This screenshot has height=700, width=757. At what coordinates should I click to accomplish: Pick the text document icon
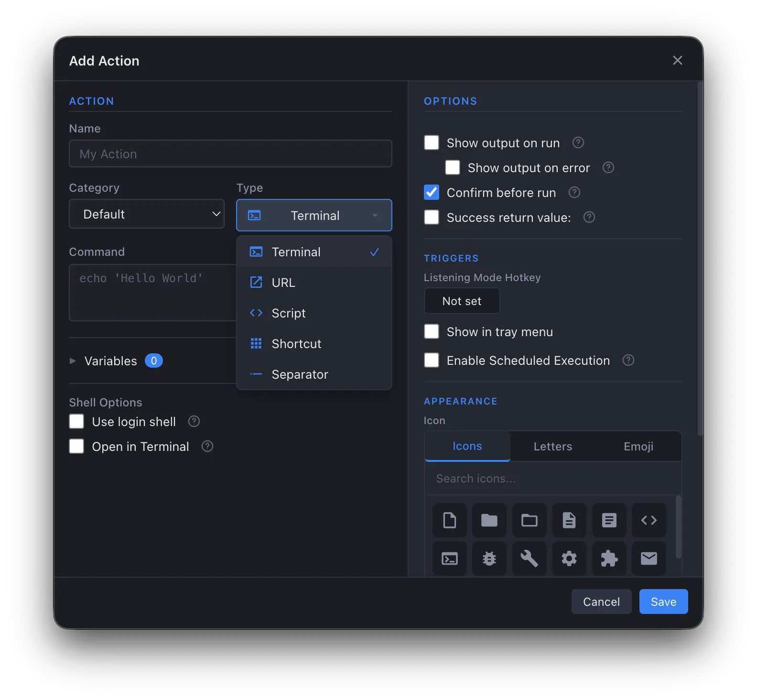pyautogui.click(x=569, y=520)
